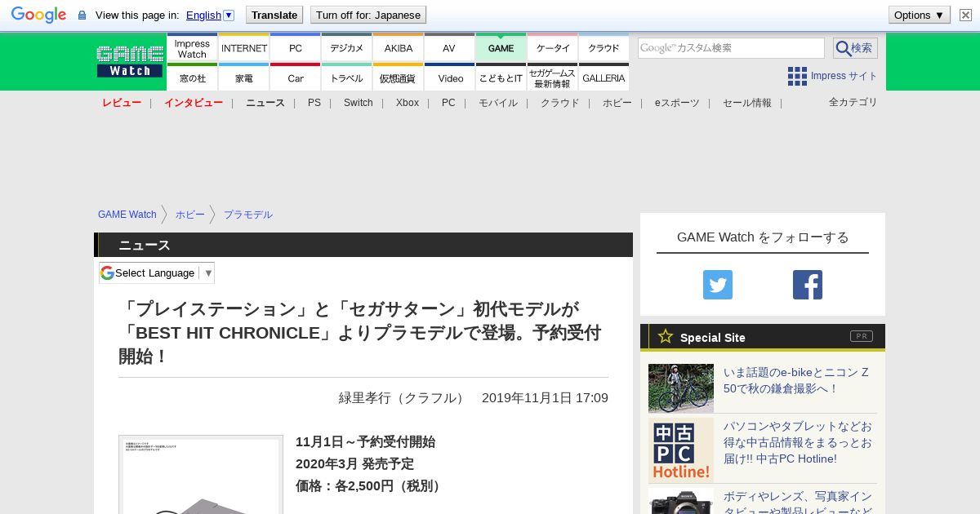Follow GAME Watch on Facebook icon
The height and width of the screenshot is (514, 980).
(808, 285)
